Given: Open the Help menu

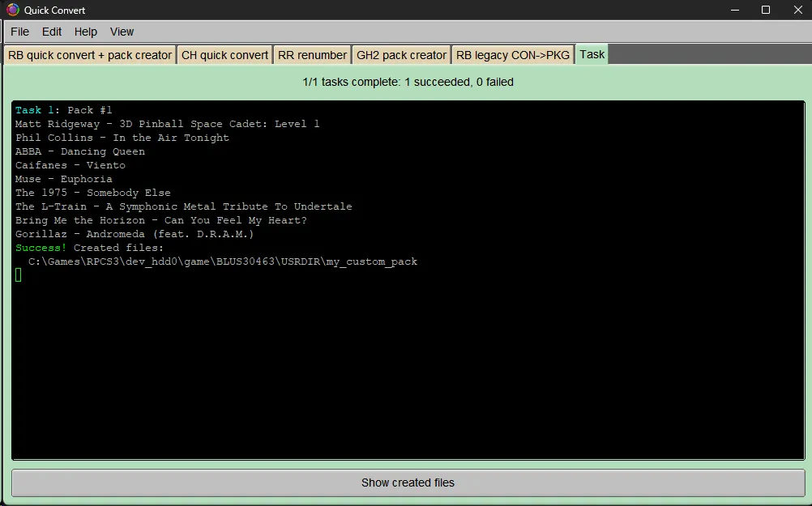Looking at the screenshot, I should pos(85,32).
